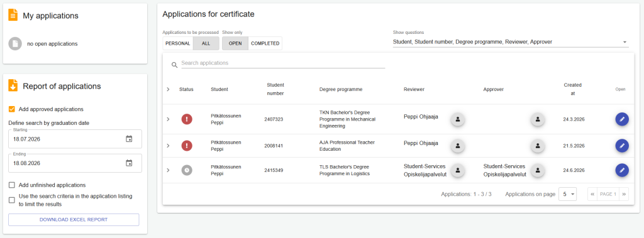The height and width of the screenshot is (238, 644).
Task: Sort by Reviewer column header
Action: 414,89
